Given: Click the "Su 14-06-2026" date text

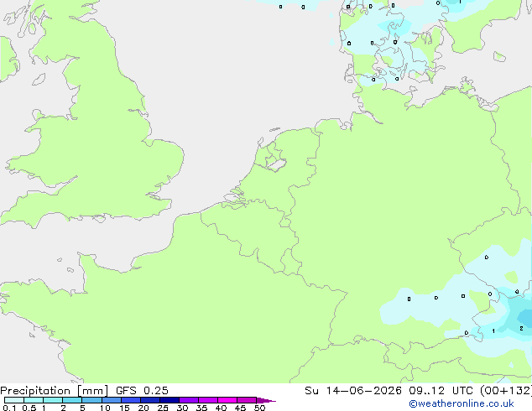Looking at the screenshot, I should pos(353,391).
